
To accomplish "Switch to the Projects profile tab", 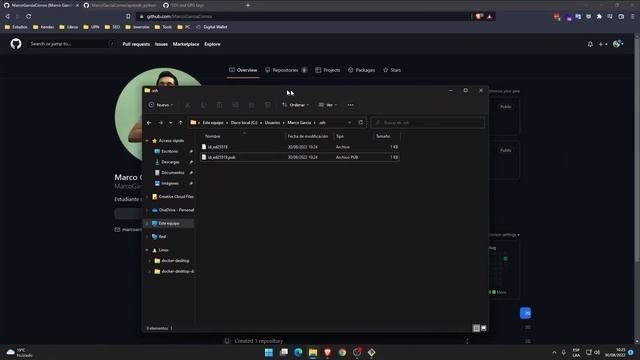I will coord(327,70).
